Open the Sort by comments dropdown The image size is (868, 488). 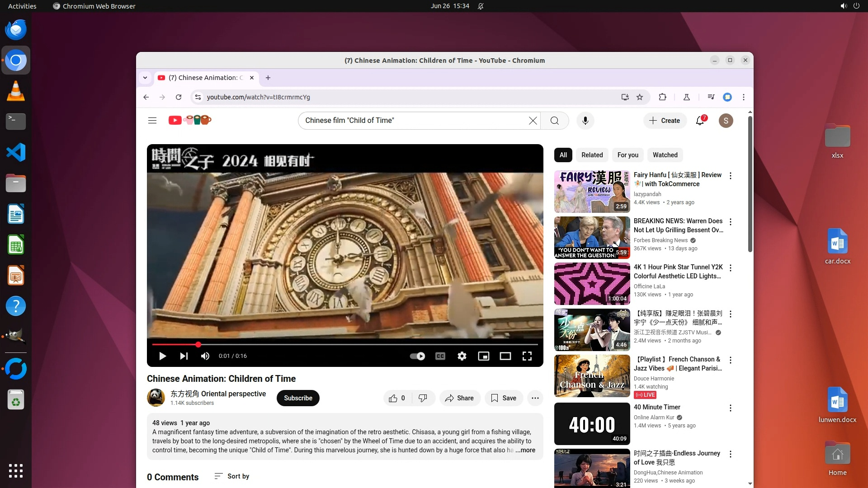pos(232,476)
